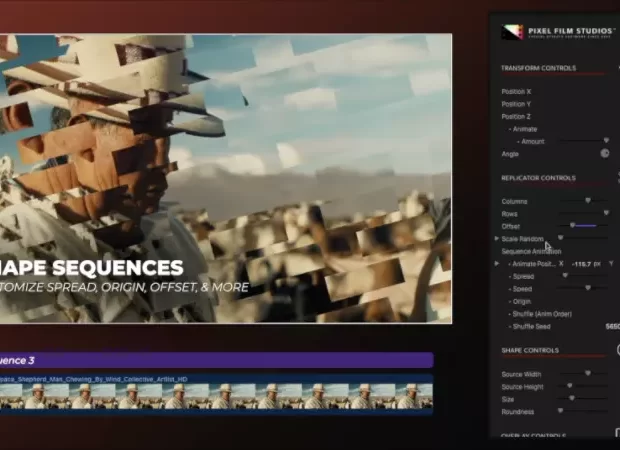Select the Transform Controls section header
Image resolution: width=620 pixels, height=450 pixels.
(x=539, y=68)
